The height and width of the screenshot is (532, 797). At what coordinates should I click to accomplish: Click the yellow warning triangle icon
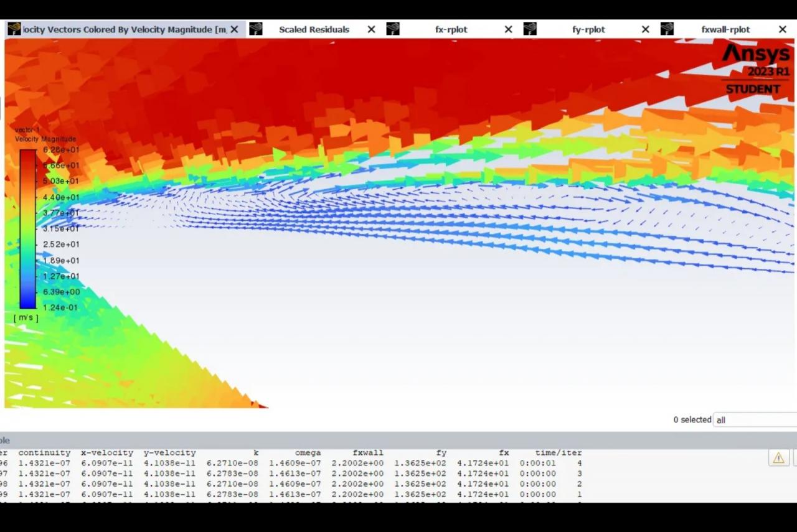(778, 458)
